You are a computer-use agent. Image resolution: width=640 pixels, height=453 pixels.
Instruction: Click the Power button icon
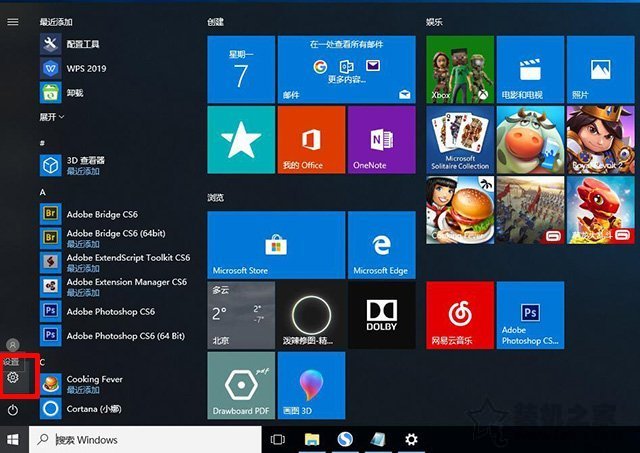13,409
